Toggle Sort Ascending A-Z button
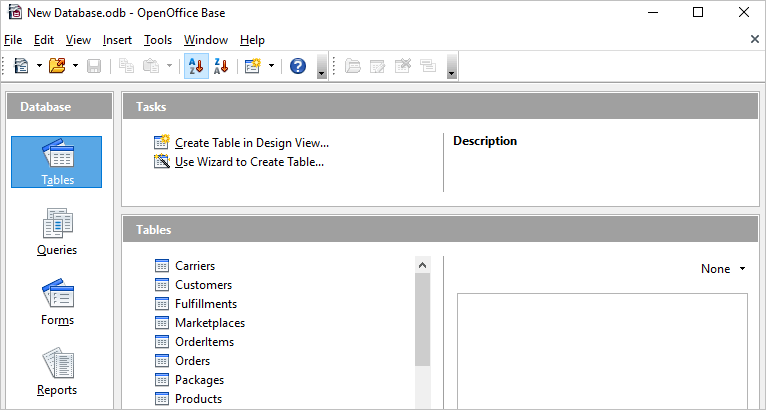Image resolution: width=766 pixels, height=410 pixels. [x=196, y=66]
